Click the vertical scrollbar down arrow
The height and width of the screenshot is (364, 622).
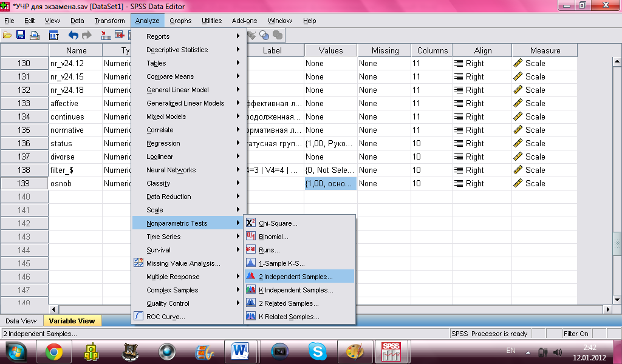pyautogui.click(x=617, y=300)
